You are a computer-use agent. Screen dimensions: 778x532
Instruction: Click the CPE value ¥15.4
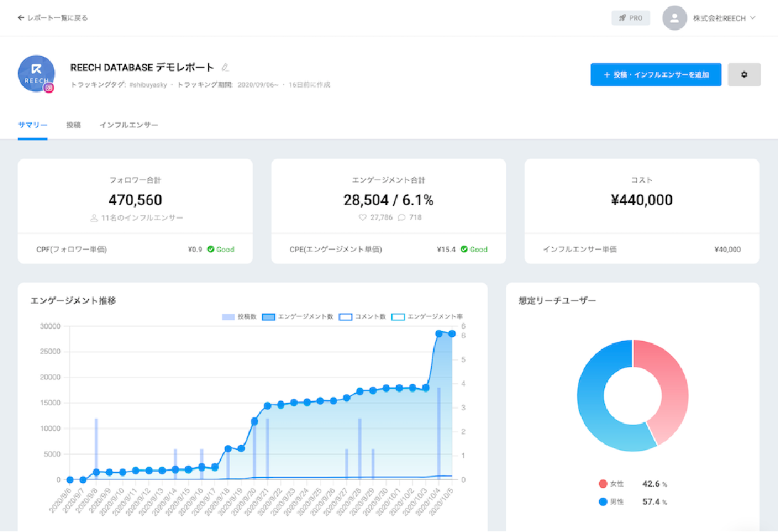(x=446, y=249)
